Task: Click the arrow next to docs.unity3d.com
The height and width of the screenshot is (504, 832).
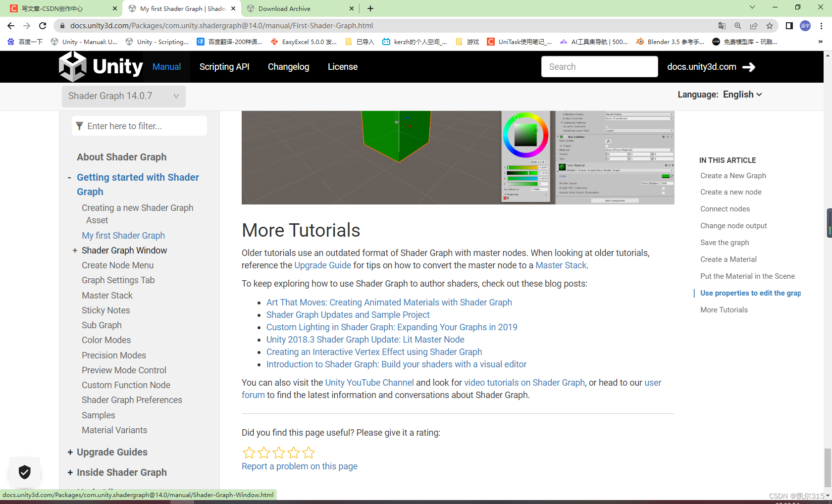Action: 749,67
